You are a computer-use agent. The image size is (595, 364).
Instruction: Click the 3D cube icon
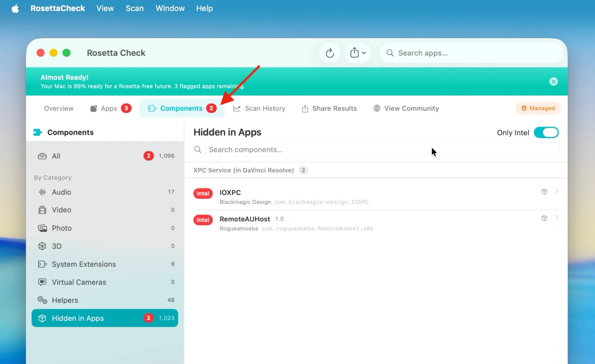(x=42, y=246)
